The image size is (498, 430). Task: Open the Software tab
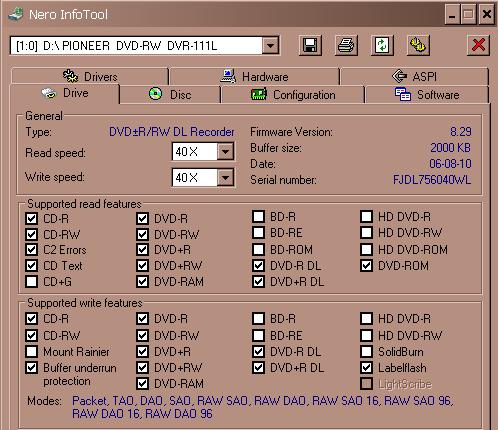point(427,95)
